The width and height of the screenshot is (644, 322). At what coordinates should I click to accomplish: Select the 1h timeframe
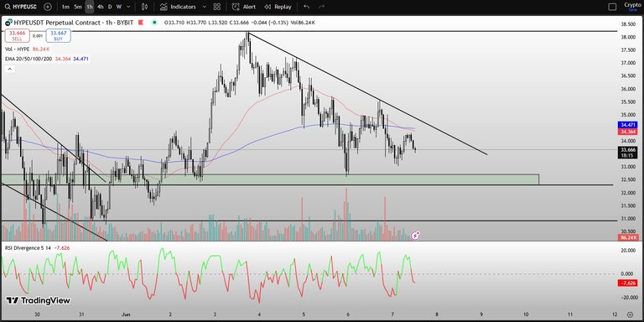click(x=90, y=7)
